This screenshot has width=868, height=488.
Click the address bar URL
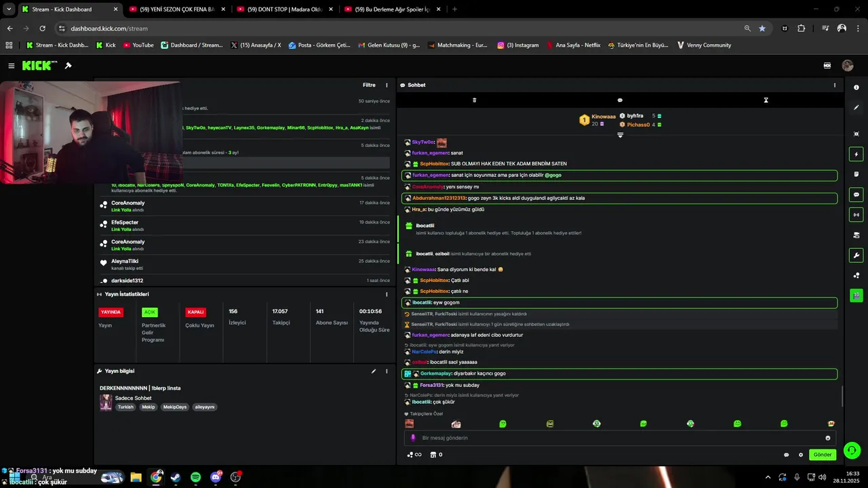click(109, 28)
